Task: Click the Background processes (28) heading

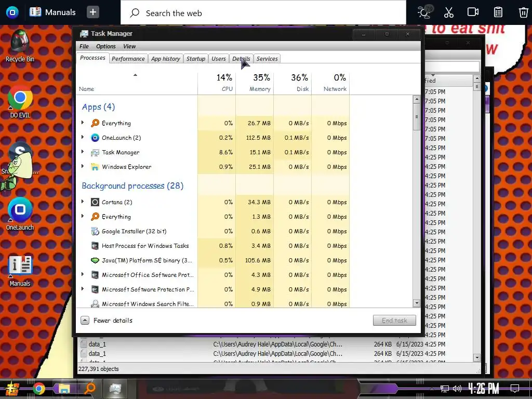Action: [132, 186]
